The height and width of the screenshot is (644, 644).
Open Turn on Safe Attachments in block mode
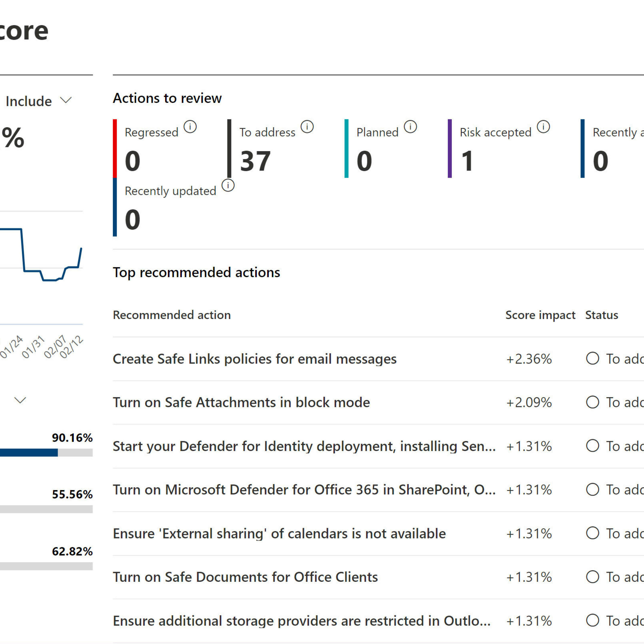241,402
